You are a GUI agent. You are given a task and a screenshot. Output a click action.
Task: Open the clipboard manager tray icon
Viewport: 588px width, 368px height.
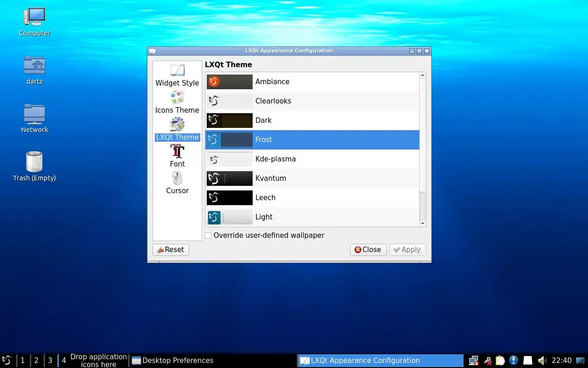pyautogui.click(x=500, y=360)
